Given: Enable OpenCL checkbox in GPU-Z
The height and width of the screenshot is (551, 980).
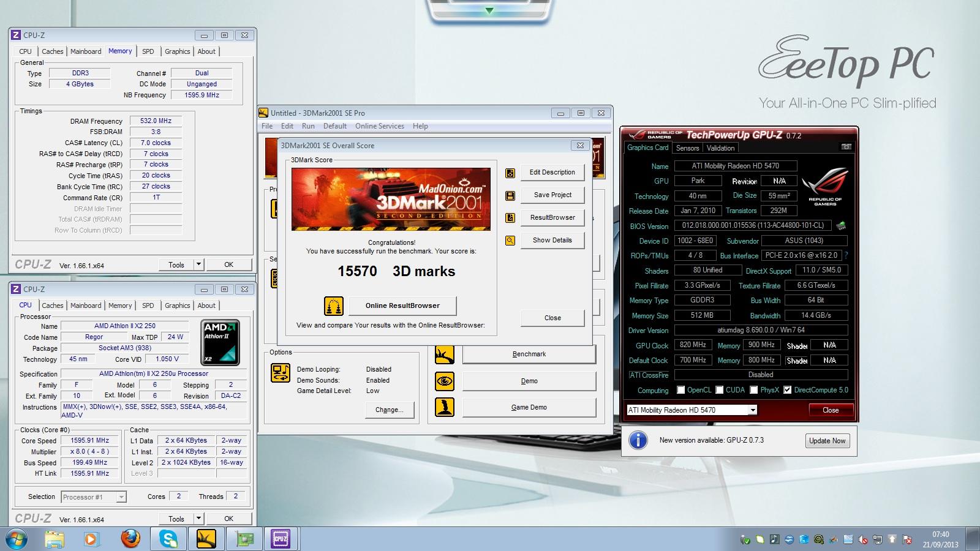Looking at the screenshot, I should pyautogui.click(x=680, y=390).
